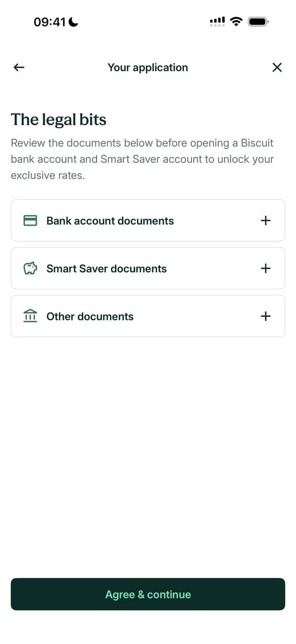Tap the cellular signal bars icon

217,22
